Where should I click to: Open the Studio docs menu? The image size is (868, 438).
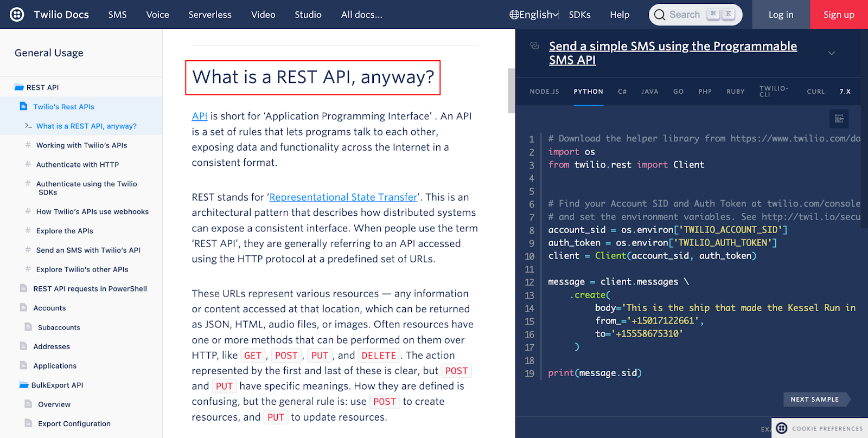(x=308, y=15)
